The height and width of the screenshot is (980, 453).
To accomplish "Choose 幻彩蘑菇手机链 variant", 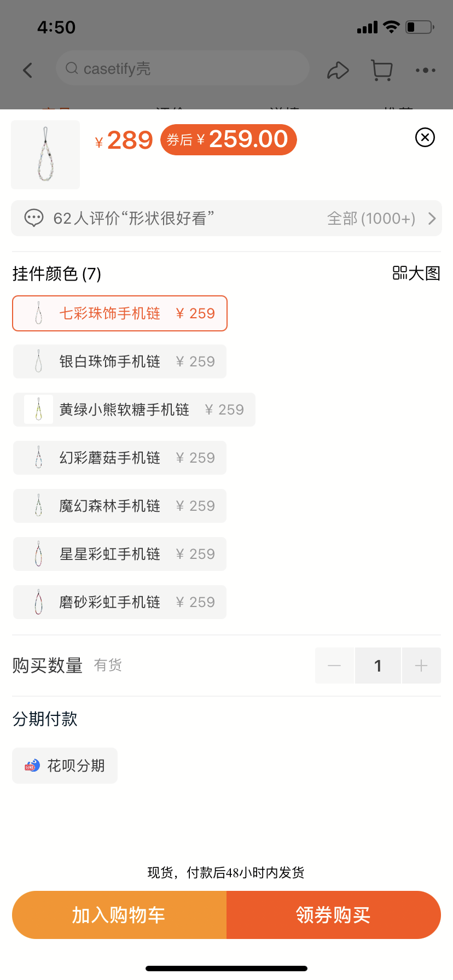I will [x=120, y=458].
